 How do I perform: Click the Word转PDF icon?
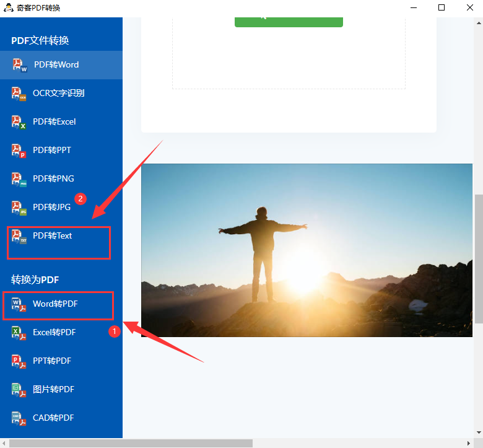19,304
